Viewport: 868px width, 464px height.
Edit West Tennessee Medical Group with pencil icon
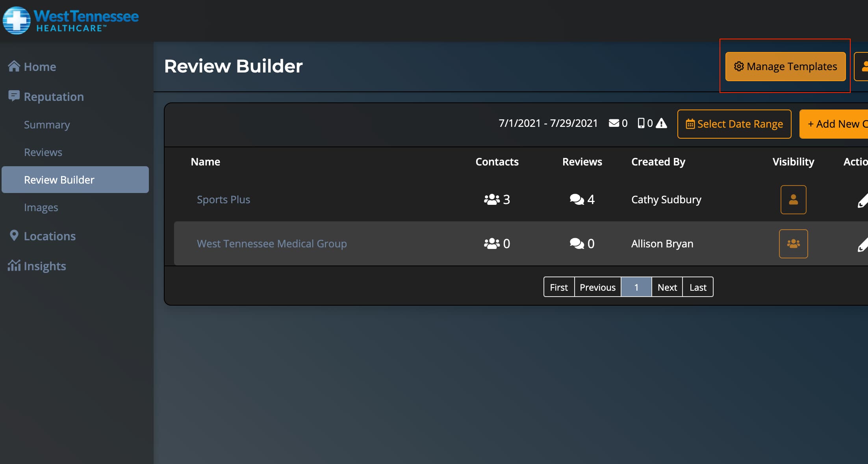[x=862, y=245]
